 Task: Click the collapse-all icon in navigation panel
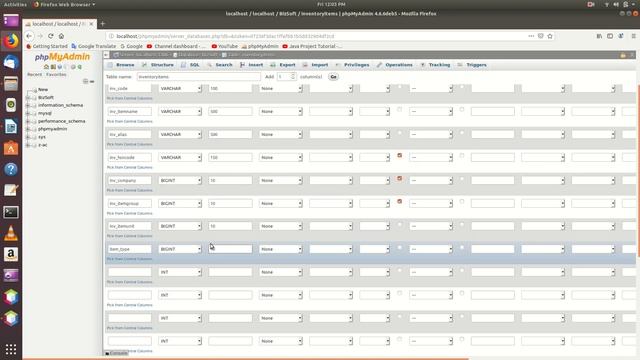pyautogui.click(x=85, y=81)
